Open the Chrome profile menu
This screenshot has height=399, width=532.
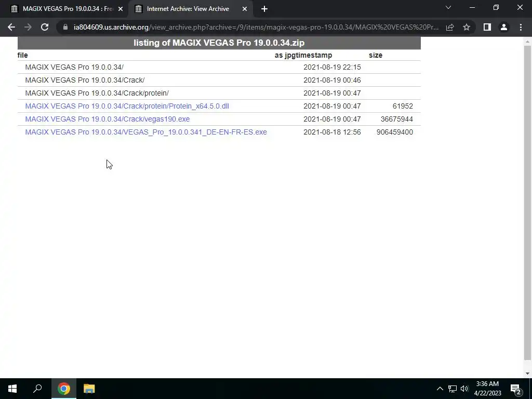tap(504, 27)
